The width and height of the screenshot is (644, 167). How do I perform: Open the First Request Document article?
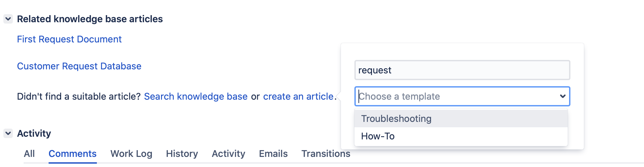click(x=69, y=39)
